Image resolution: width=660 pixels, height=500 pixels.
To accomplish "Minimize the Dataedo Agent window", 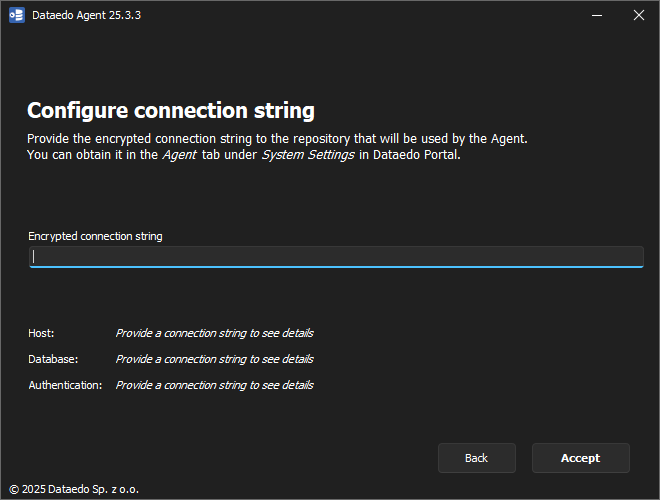I will [597, 16].
